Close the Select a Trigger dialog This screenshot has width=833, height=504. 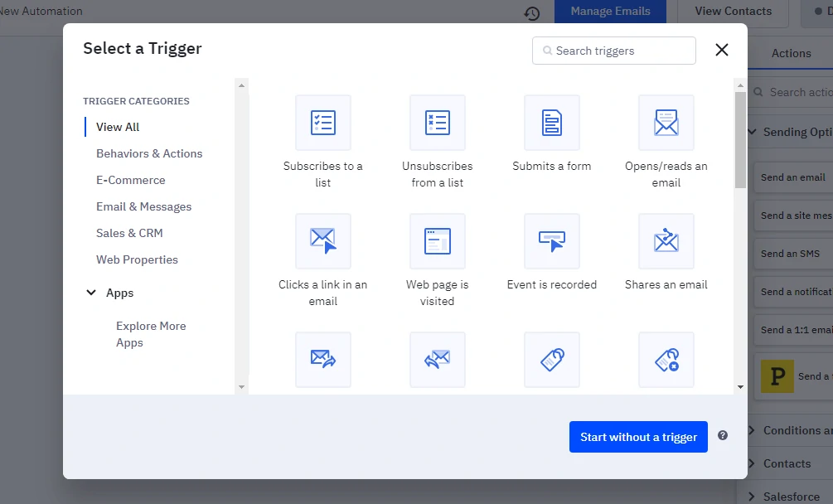coord(721,50)
